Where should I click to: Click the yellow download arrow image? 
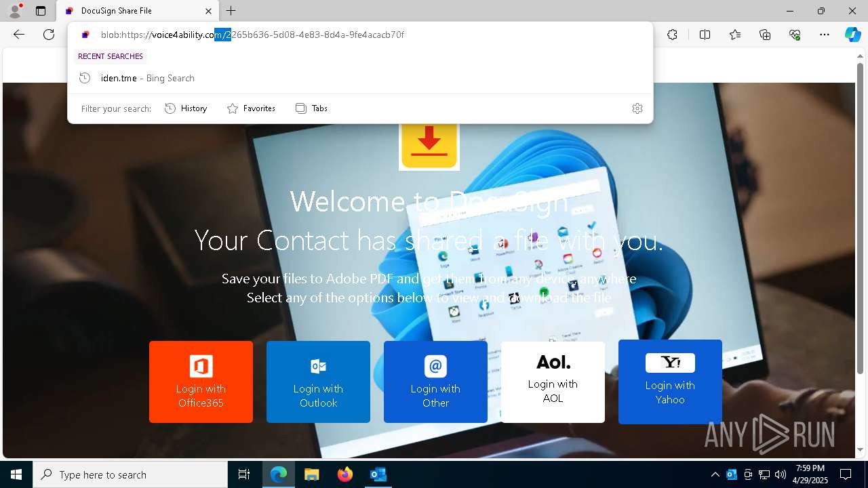point(429,146)
